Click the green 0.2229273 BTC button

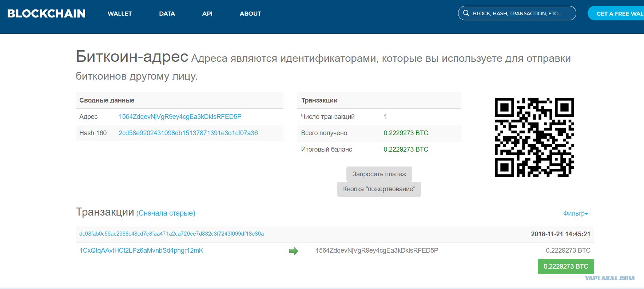coord(566,266)
